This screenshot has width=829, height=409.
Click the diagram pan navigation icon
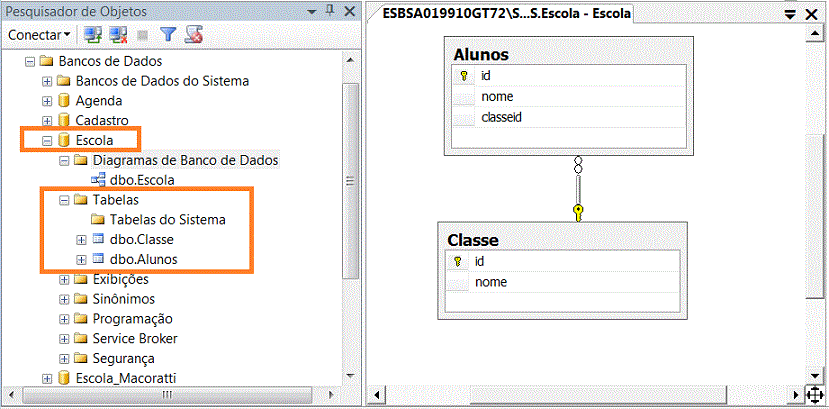tap(815, 394)
